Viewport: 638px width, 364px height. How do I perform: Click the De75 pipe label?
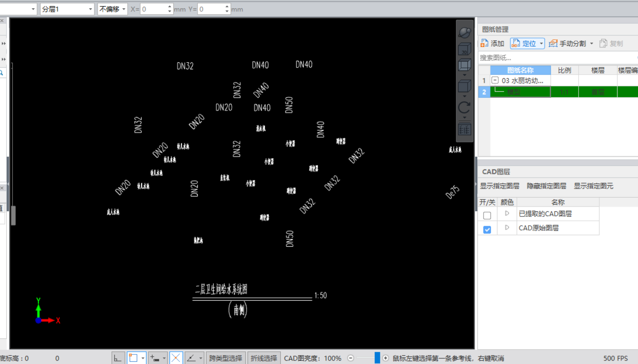point(452,192)
